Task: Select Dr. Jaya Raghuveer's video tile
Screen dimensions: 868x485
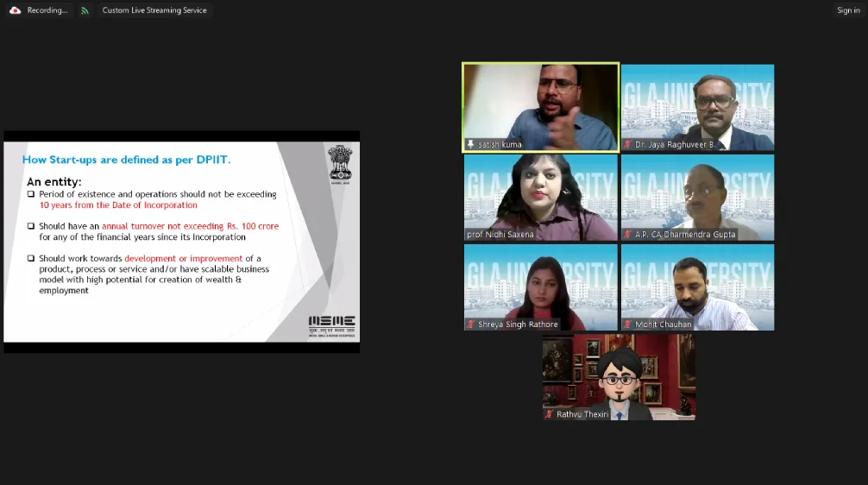Action: [x=697, y=105]
